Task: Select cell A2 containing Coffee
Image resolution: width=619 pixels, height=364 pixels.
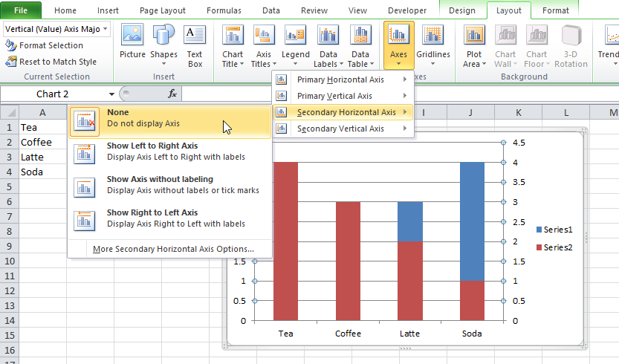Action: click(42, 142)
